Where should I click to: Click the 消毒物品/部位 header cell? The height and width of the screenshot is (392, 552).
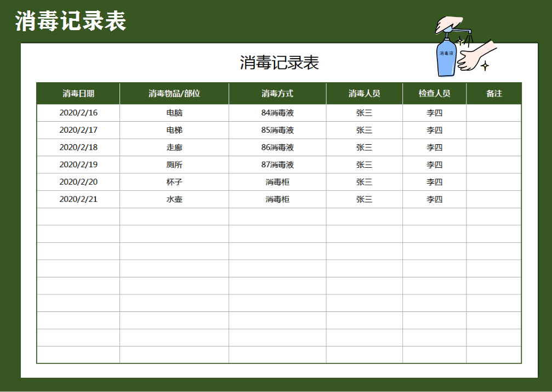174,93
